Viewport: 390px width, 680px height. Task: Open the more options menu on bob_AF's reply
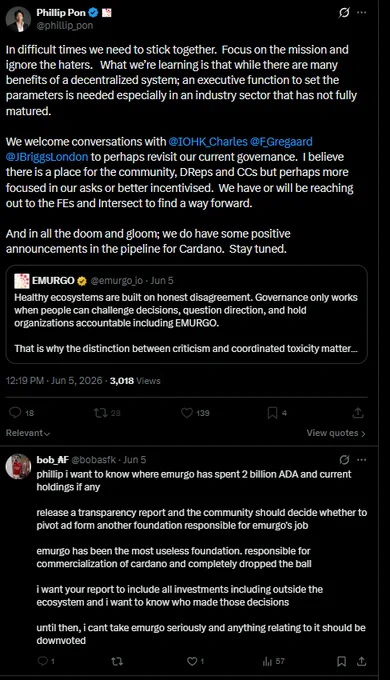click(x=361, y=460)
